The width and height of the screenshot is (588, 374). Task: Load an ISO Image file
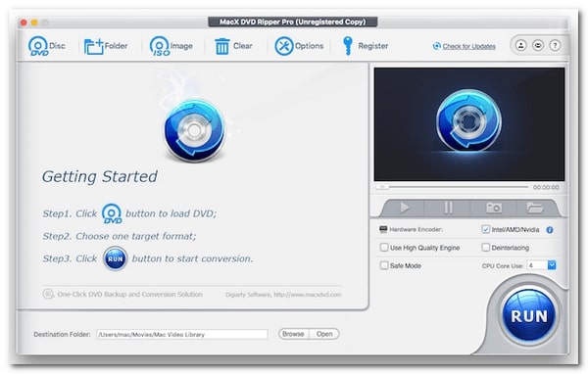[171, 46]
